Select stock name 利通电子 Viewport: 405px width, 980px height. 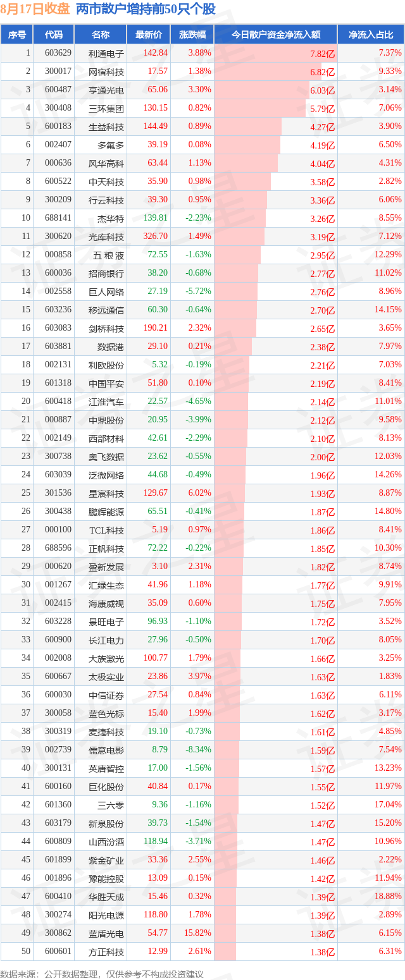(106, 54)
